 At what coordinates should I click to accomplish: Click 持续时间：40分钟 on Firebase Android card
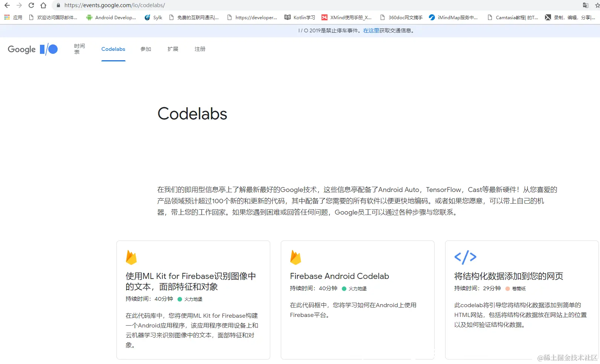(x=313, y=288)
